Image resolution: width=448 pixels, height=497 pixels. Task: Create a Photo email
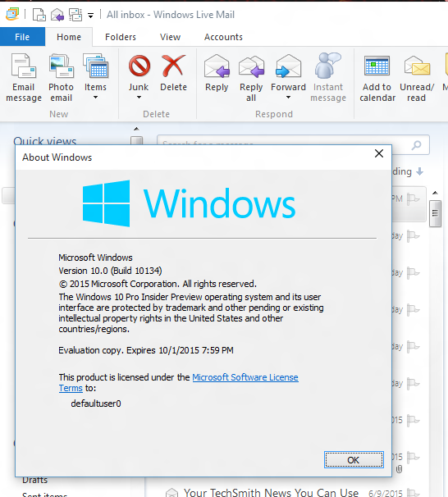click(61, 78)
